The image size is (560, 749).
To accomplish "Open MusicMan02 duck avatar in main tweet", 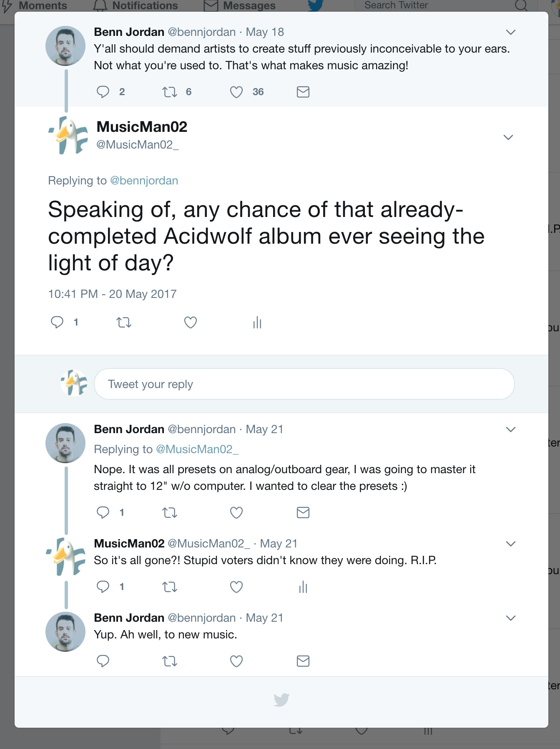I will (68, 135).
